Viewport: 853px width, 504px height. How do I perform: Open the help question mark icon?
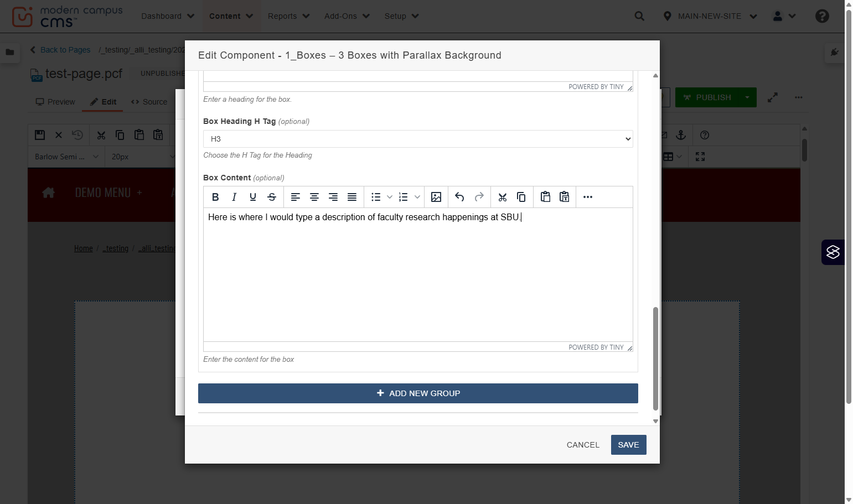tap(822, 16)
